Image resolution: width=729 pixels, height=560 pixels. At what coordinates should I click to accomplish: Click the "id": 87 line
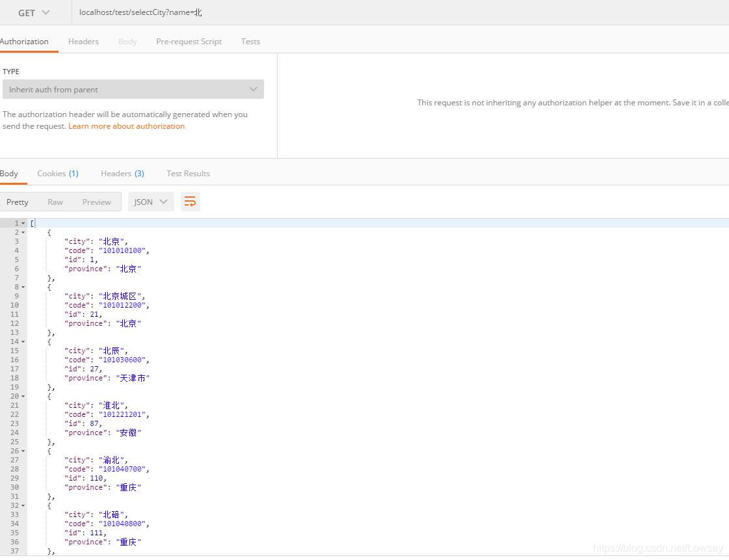(83, 423)
